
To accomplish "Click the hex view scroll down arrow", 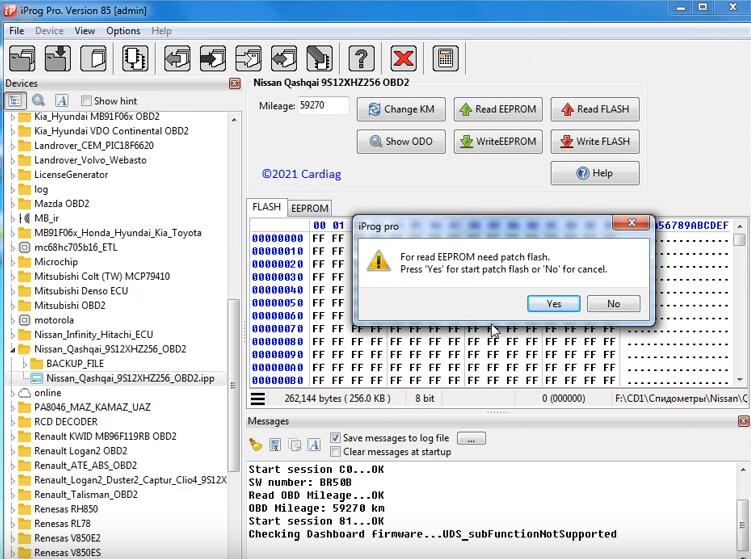I will pos(740,380).
